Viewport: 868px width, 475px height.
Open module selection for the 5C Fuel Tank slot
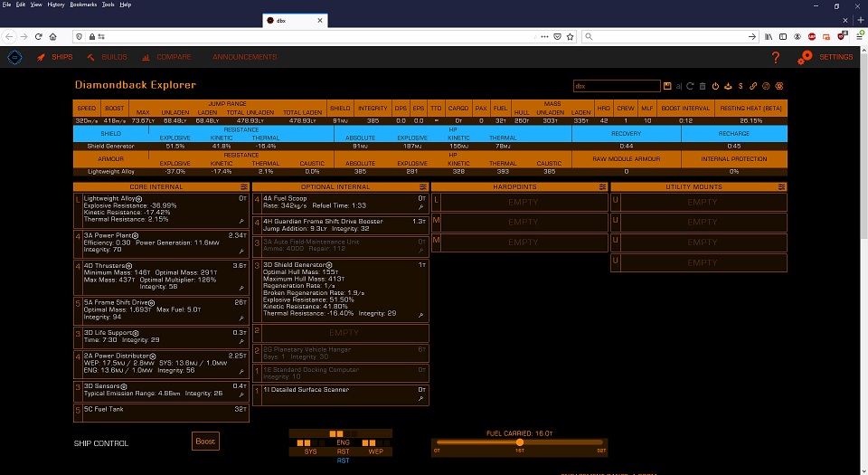pyautogui.click(x=161, y=413)
